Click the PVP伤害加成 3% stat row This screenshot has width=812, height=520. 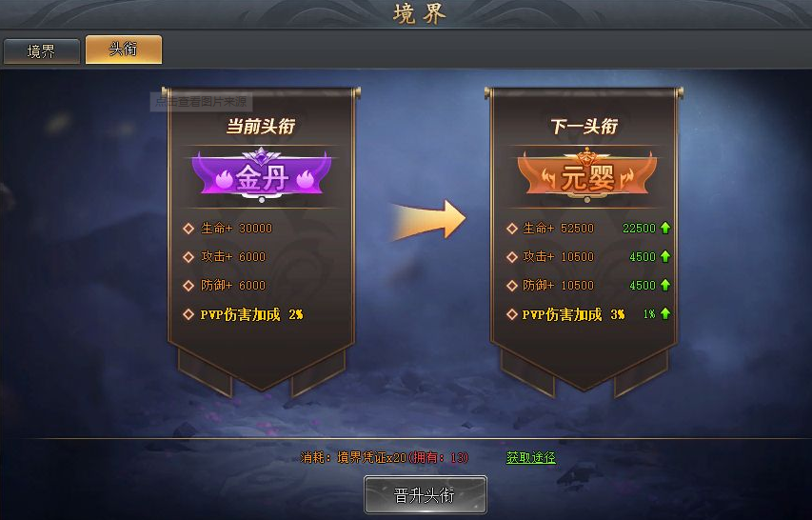pyautogui.click(x=566, y=314)
